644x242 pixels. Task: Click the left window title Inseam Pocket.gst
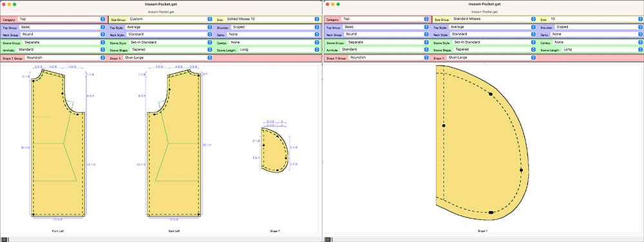click(160, 4)
